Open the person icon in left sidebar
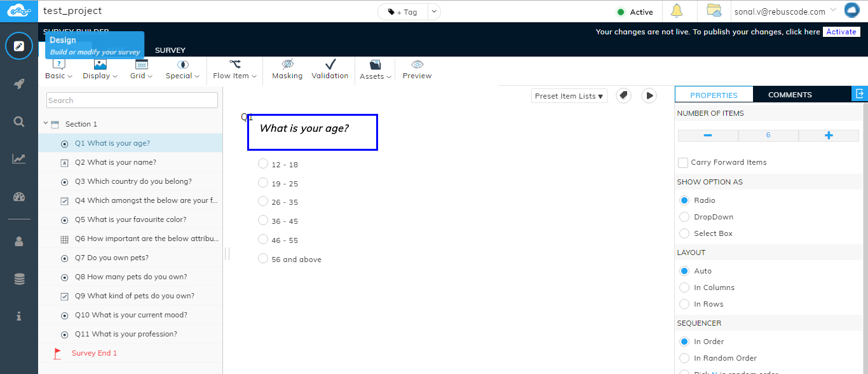The height and width of the screenshot is (374, 868). tap(19, 242)
